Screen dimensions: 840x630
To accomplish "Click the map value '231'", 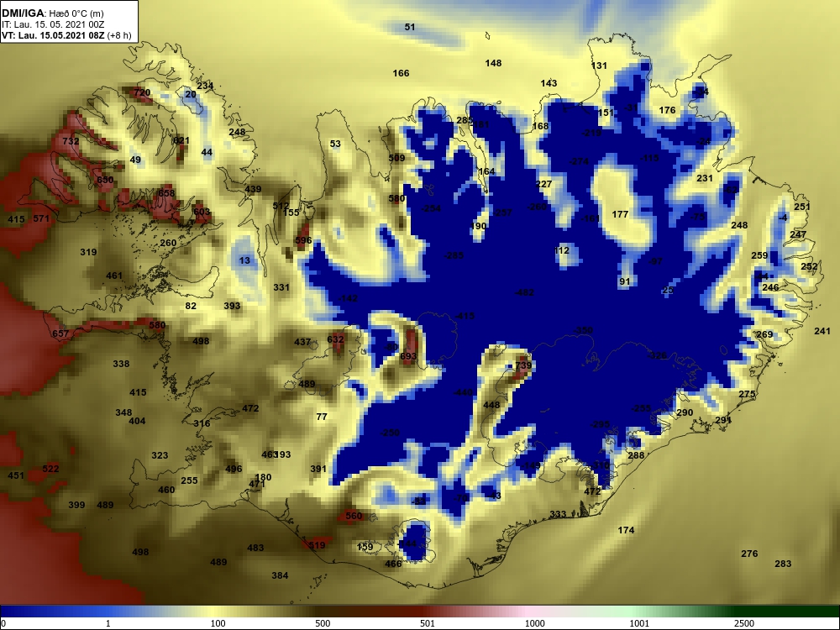I will [705, 178].
